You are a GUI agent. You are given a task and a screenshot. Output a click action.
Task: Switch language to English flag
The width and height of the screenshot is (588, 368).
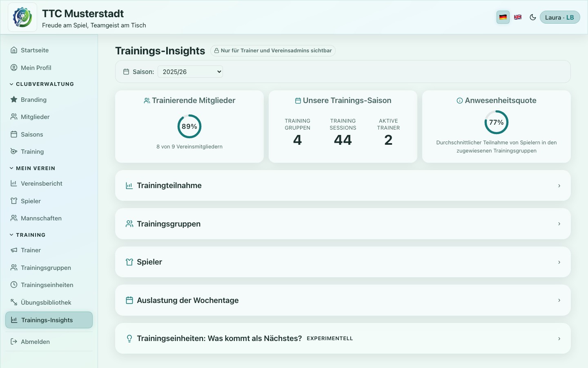518,17
